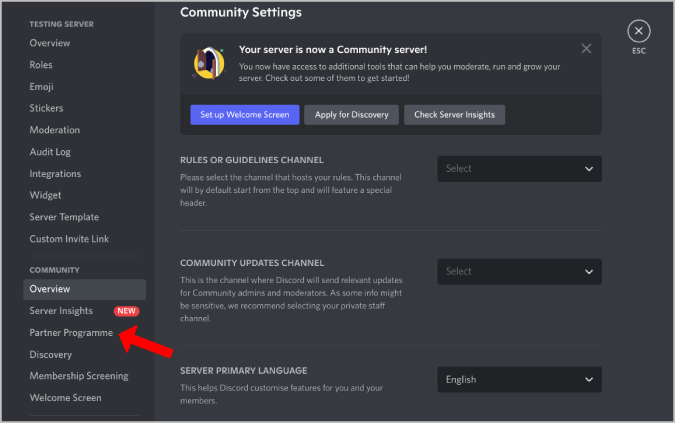Click the Testing Server section header

(x=62, y=24)
